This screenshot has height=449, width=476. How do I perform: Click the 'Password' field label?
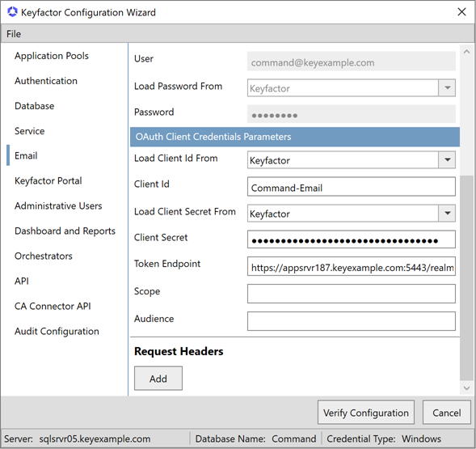(x=154, y=112)
